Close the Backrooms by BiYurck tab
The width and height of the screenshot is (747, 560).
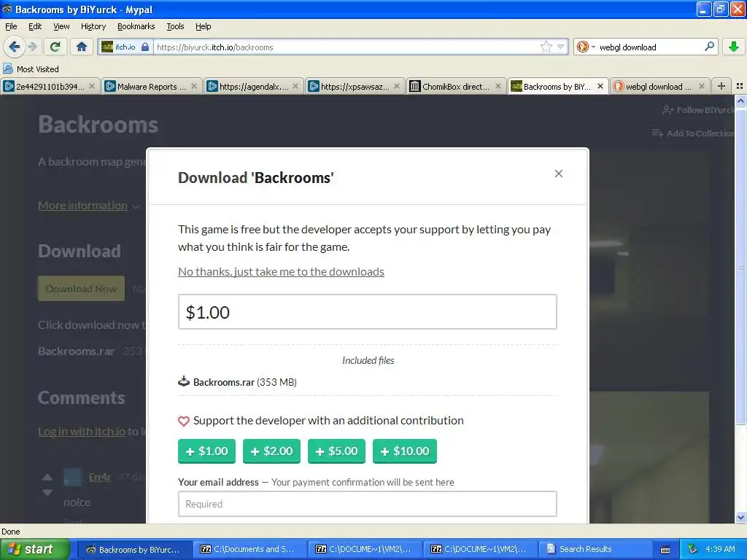[600, 86]
